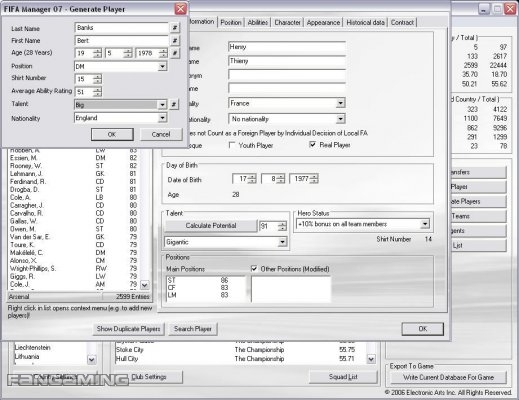Image resolution: width=519 pixels, height=400 pixels.
Task: Confirm Generate Player with OK
Action: pos(112,134)
